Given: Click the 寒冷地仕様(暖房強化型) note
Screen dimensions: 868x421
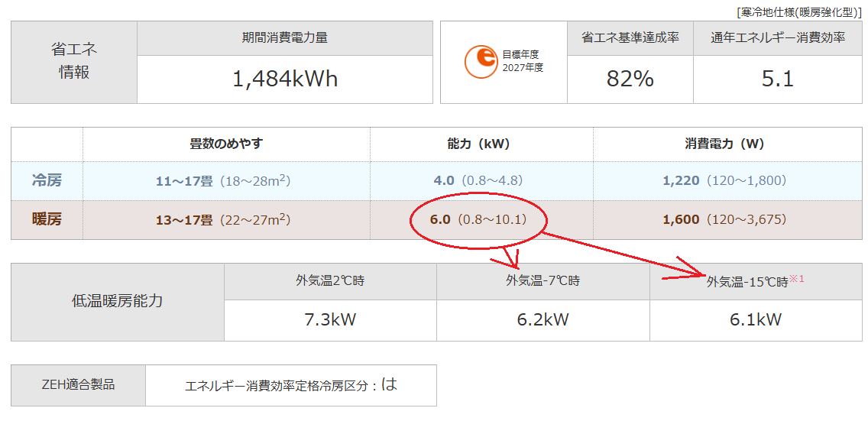Looking at the screenshot, I should (x=798, y=11).
